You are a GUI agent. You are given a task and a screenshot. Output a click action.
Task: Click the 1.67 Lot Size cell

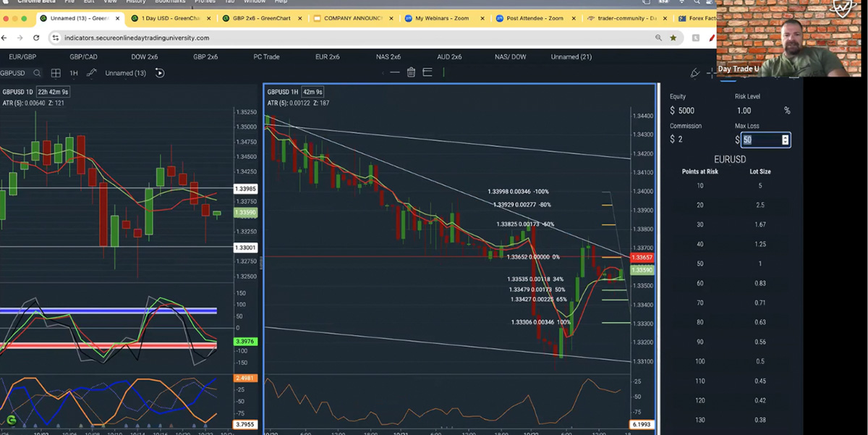tap(759, 224)
